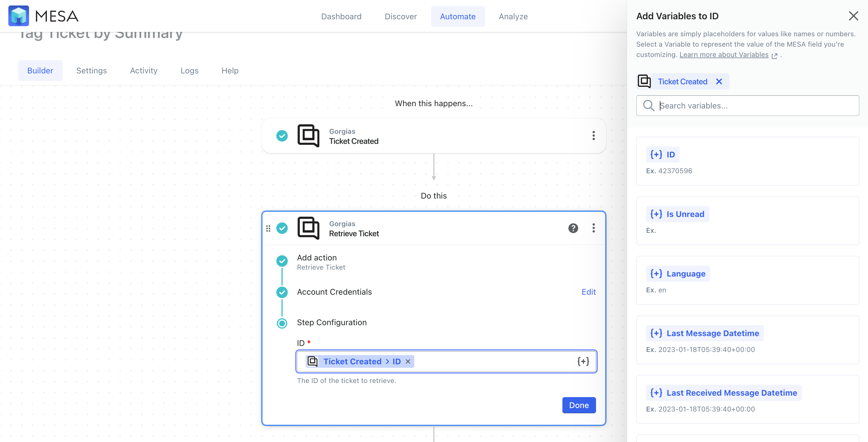Image resolution: width=868 pixels, height=442 pixels.
Task: Open the Dashboard tab
Action: [x=341, y=16]
